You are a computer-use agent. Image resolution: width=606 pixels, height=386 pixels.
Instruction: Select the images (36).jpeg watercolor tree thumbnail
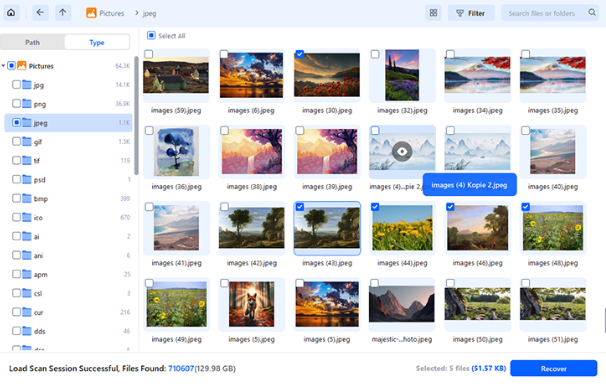pyautogui.click(x=176, y=151)
